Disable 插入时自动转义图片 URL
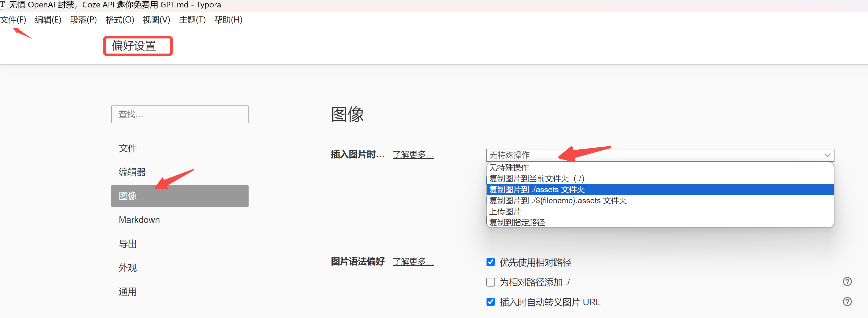 point(490,302)
